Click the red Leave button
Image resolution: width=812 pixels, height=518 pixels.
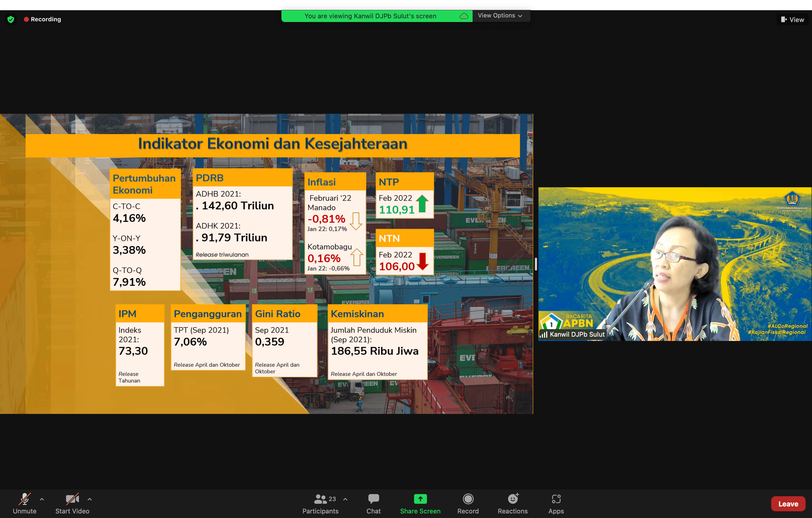click(788, 503)
